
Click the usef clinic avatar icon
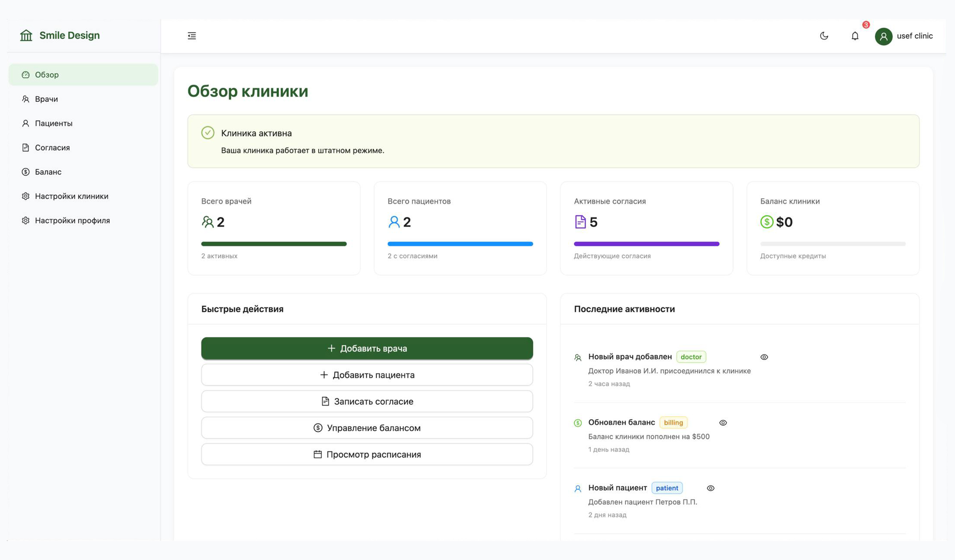click(883, 36)
